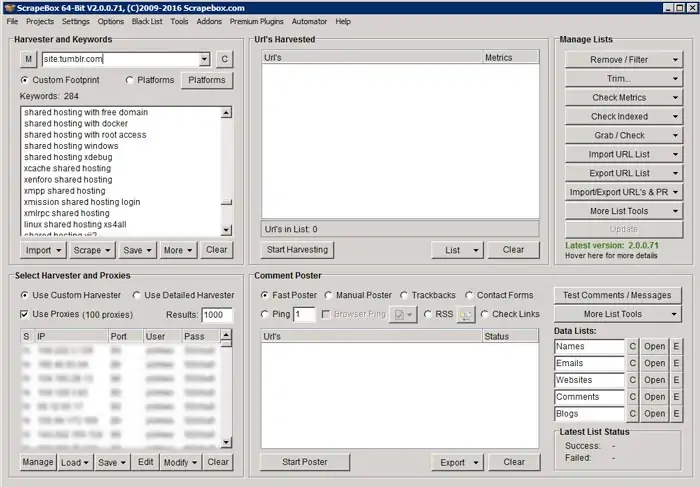Open the Names data list file
700x487 pixels.
654,346
